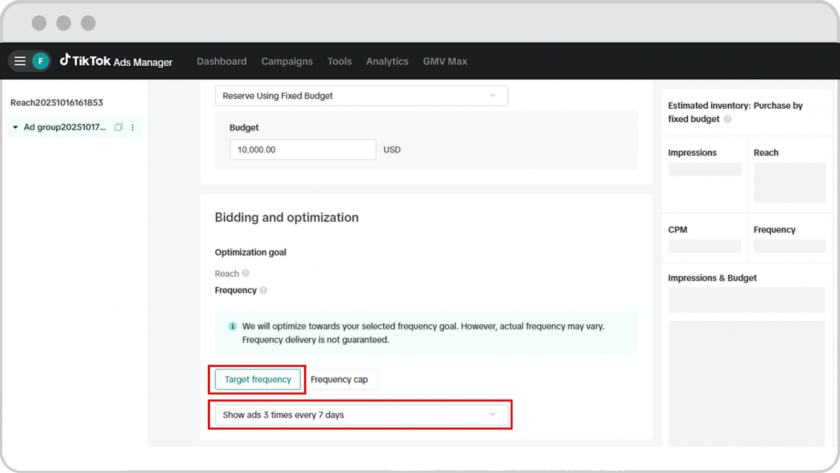Expand Show ads 3 times dropdown
The image size is (840, 473).
tap(360, 415)
